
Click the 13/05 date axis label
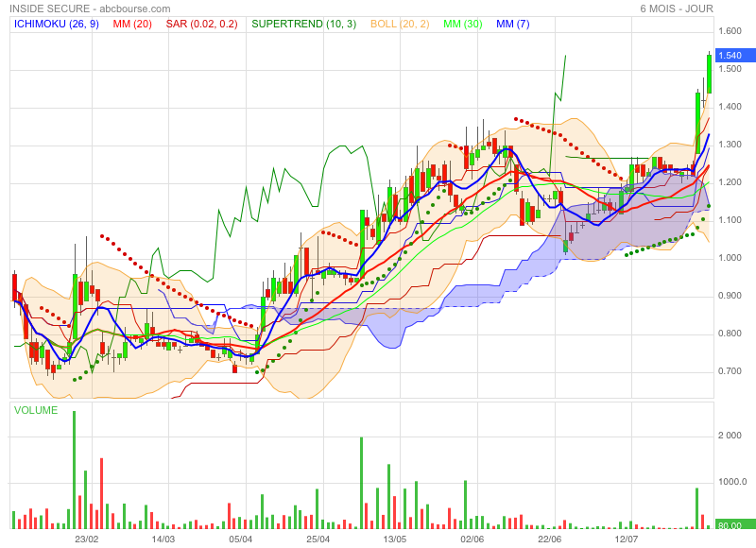tap(395, 539)
